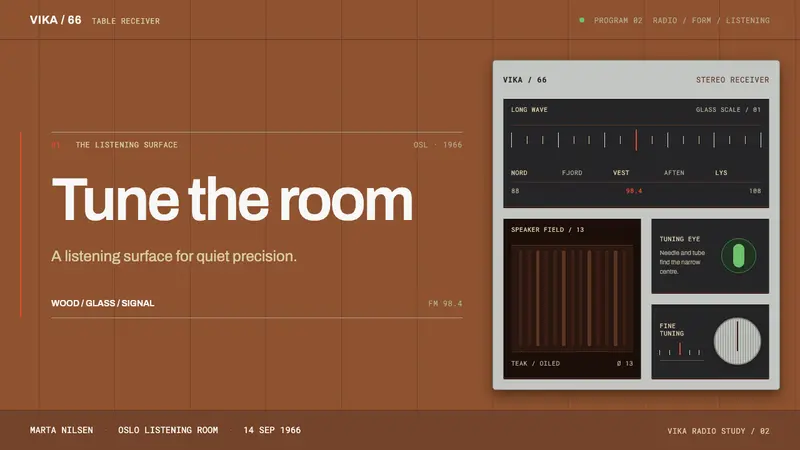This screenshot has height=450, width=800.
Task: Click the TUNING EYE heading
Action: pyautogui.click(x=680, y=239)
